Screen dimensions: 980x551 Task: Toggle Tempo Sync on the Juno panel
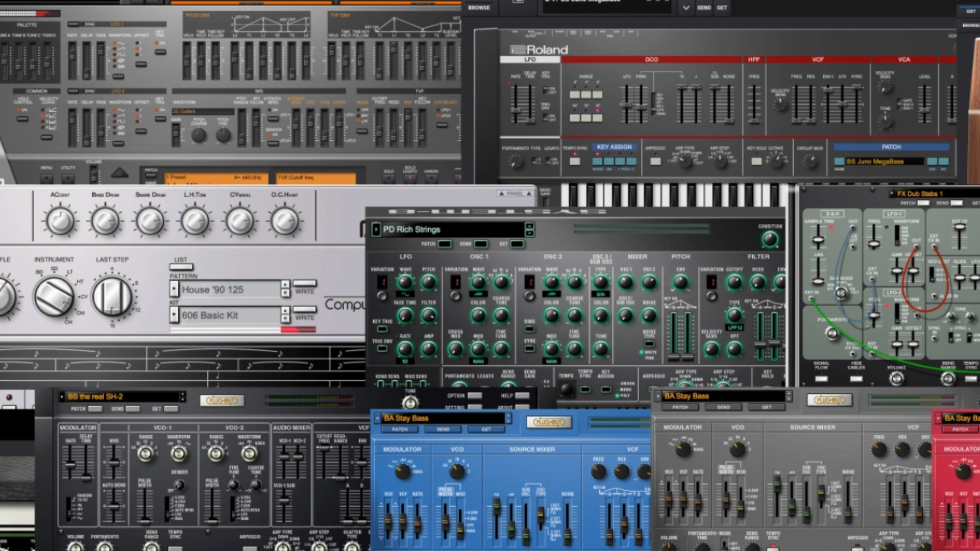[x=575, y=161]
